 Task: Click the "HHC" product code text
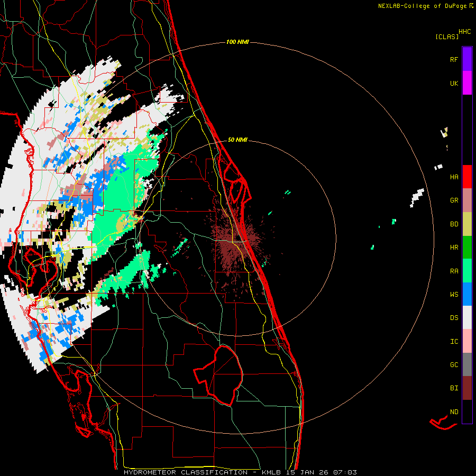coord(465,32)
